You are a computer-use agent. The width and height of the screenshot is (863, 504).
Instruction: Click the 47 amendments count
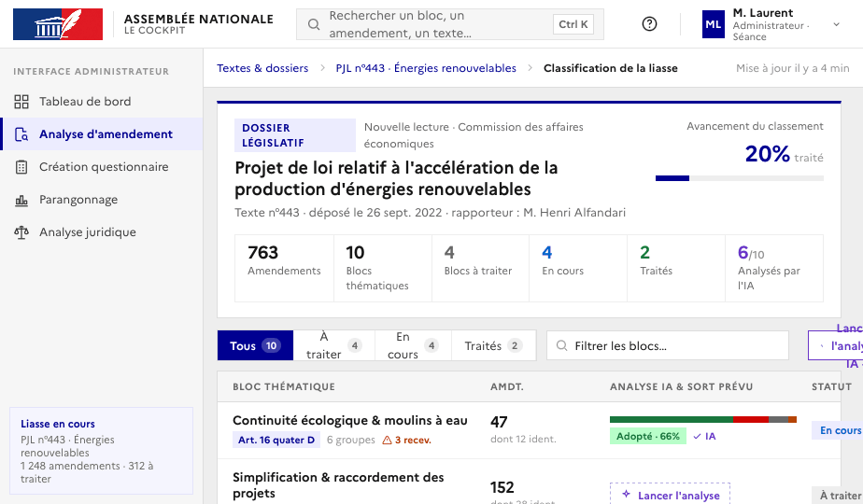pyautogui.click(x=499, y=422)
